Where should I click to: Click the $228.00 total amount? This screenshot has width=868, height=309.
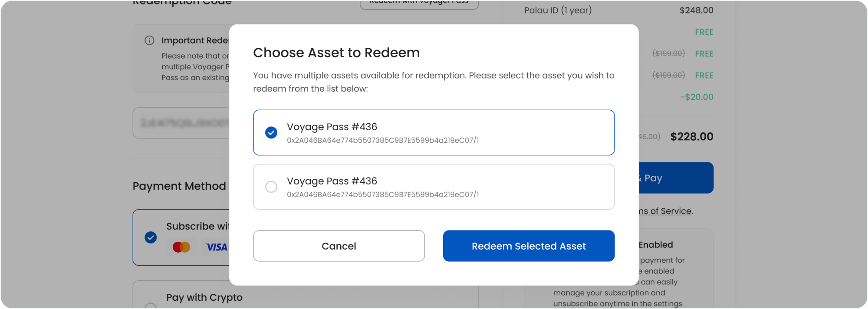pyautogui.click(x=692, y=137)
